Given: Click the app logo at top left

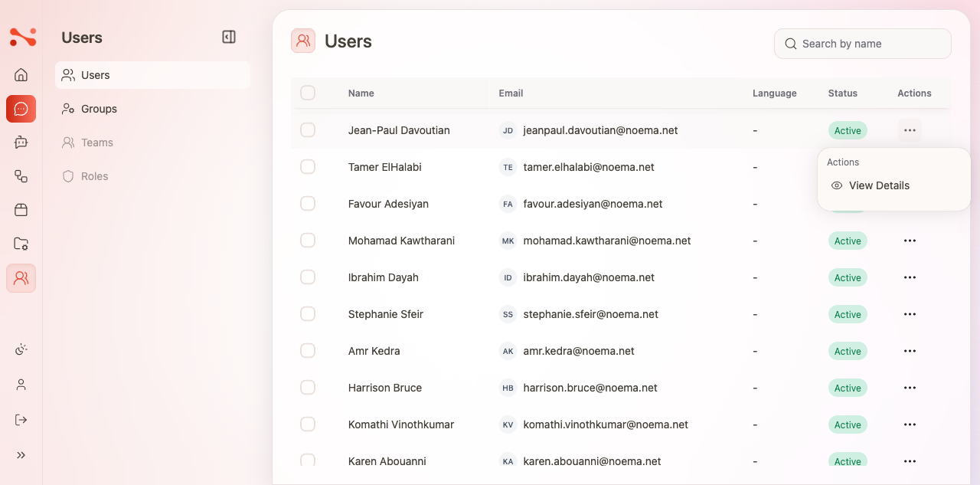Looking at the screenshot, I should pos(22,36).
